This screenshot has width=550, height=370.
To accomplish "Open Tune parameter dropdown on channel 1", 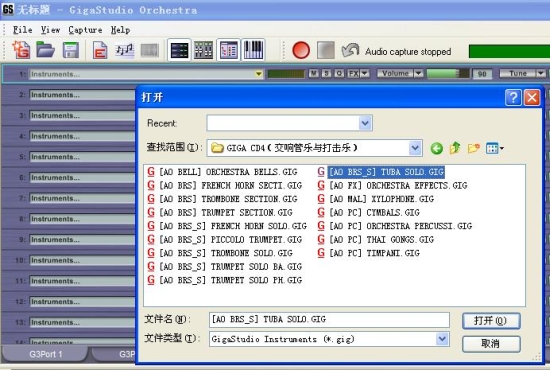I will (x=541, y=73).
